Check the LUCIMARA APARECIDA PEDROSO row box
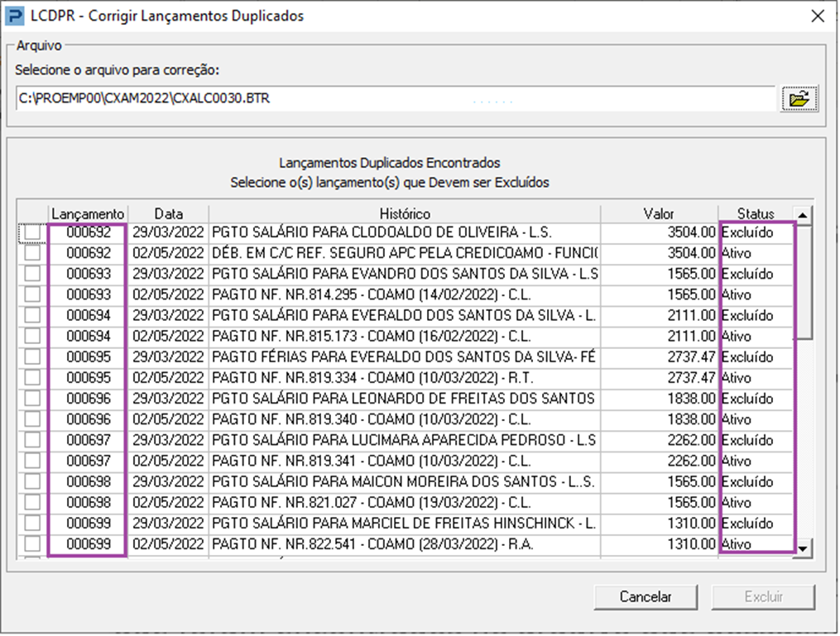The width and height of the screenshot is (840, 636). pos(32,440)
